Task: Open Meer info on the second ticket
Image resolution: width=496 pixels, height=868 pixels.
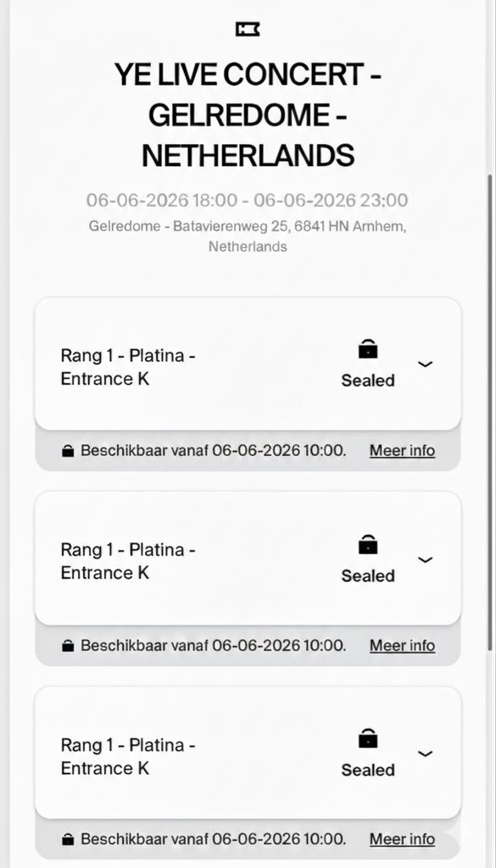Action: tap(402, 645)
